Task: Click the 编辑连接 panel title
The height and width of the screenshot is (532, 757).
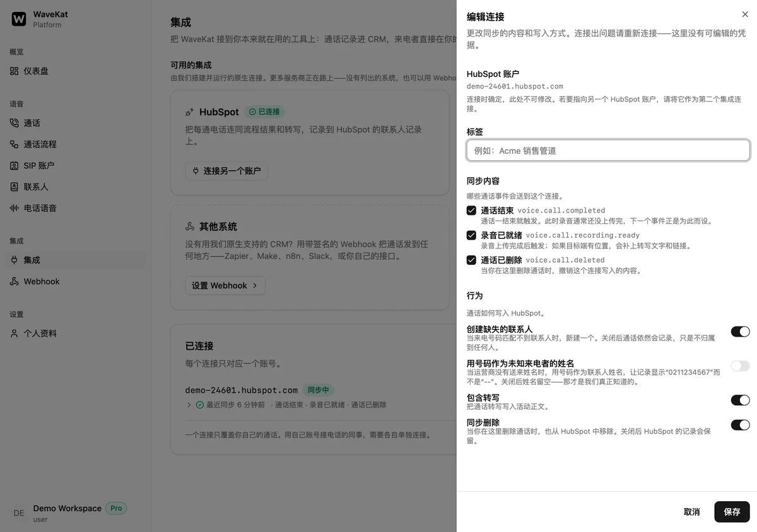Action: pos(486,17)
